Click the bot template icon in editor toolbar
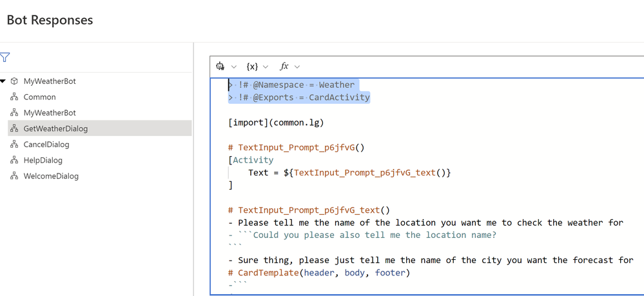 coord(220,66)
